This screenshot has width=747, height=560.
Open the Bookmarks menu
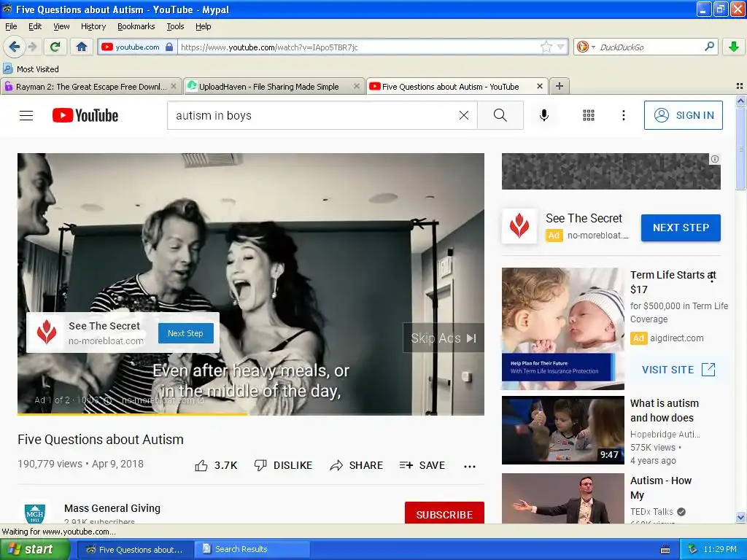(x=136, y=26)
